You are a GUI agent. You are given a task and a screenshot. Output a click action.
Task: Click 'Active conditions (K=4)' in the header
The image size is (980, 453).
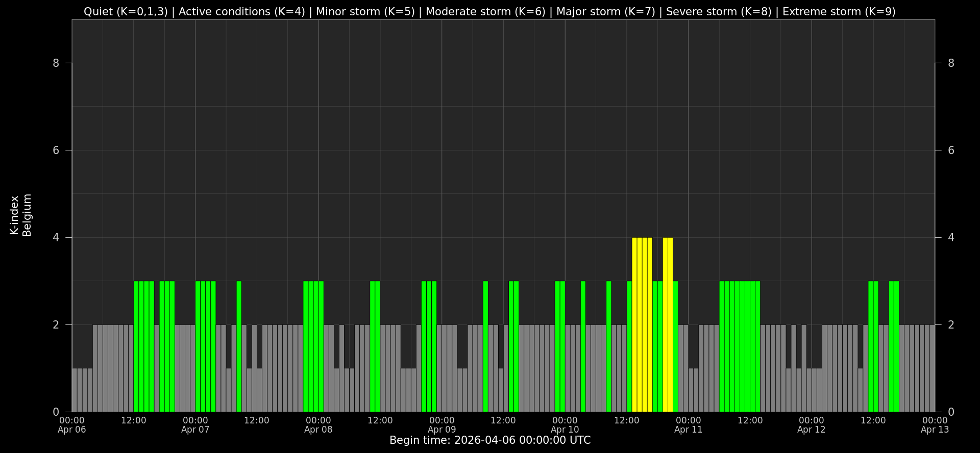241,12
